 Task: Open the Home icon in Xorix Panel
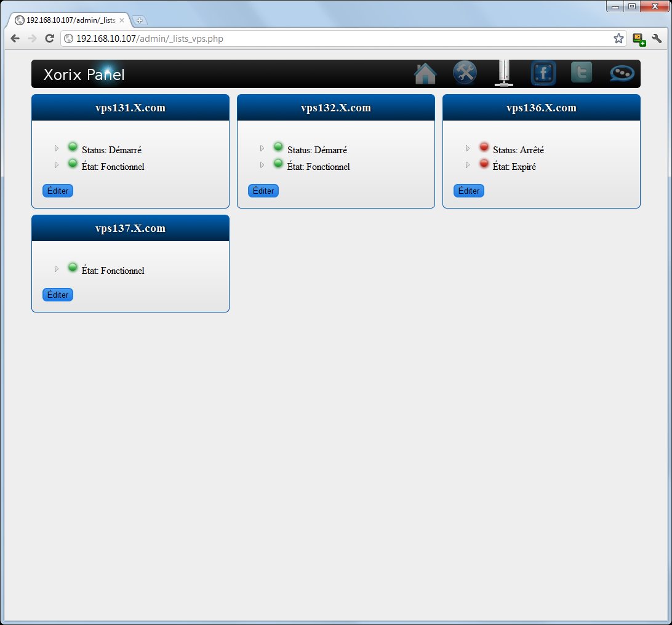coord(425,74)
